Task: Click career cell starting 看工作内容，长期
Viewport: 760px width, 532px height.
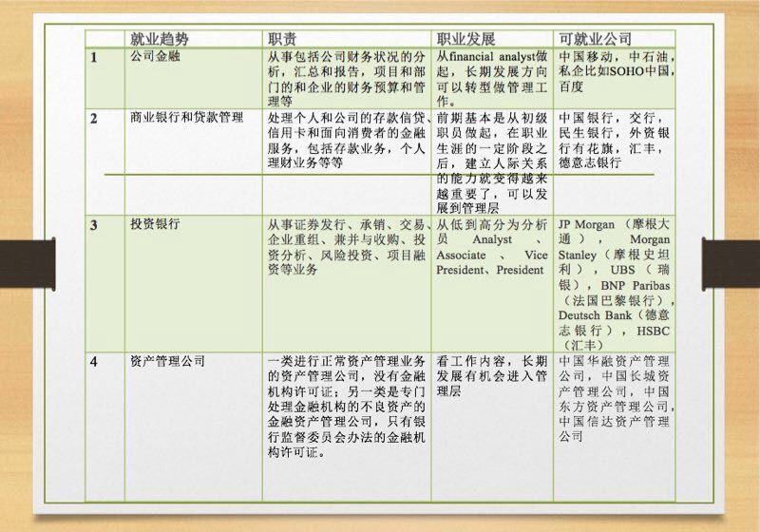Action: click(492, 427)
